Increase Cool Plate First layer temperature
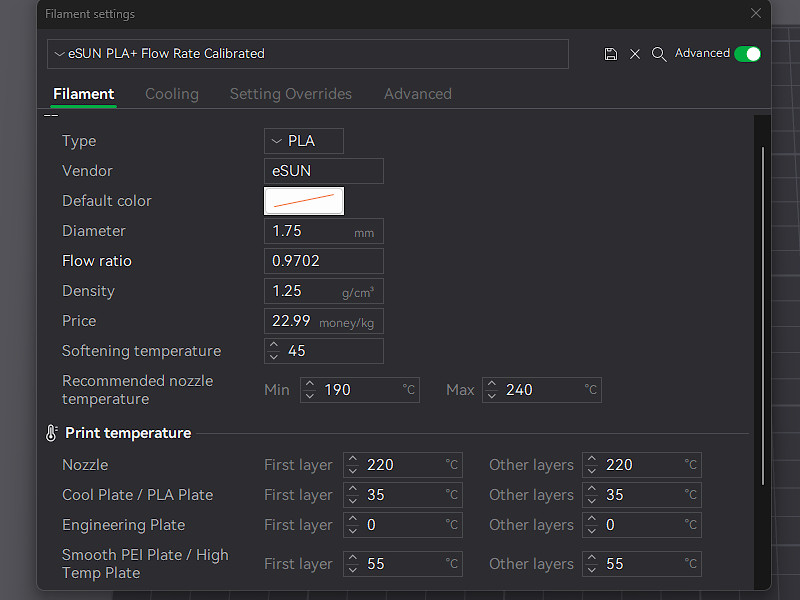 click(x=353, y=489)
